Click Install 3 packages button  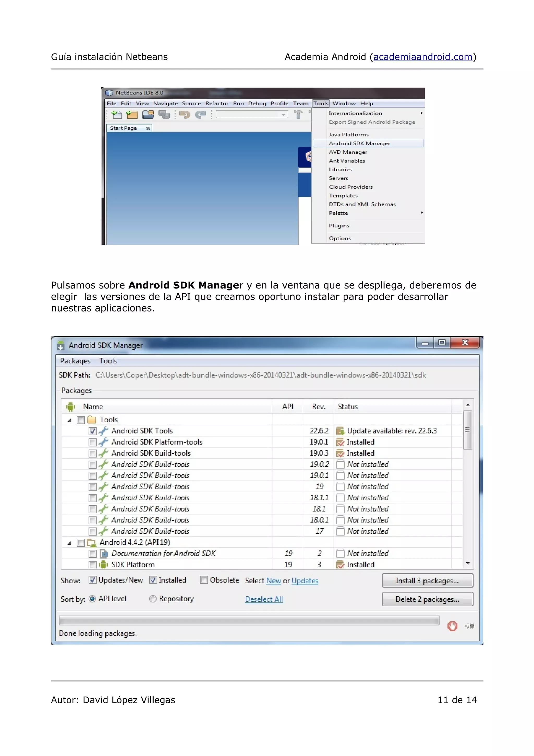[x=427, y=580]
